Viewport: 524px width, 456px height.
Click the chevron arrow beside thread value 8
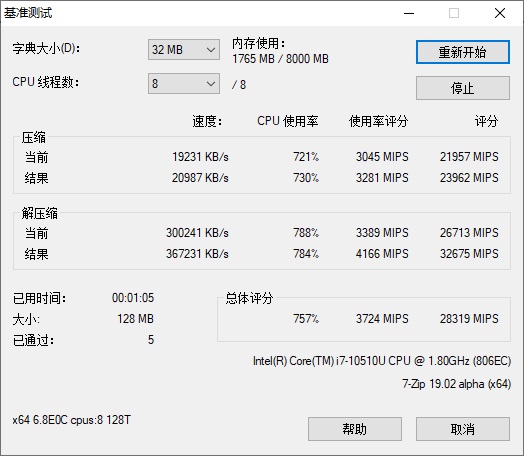coord(211,84)
